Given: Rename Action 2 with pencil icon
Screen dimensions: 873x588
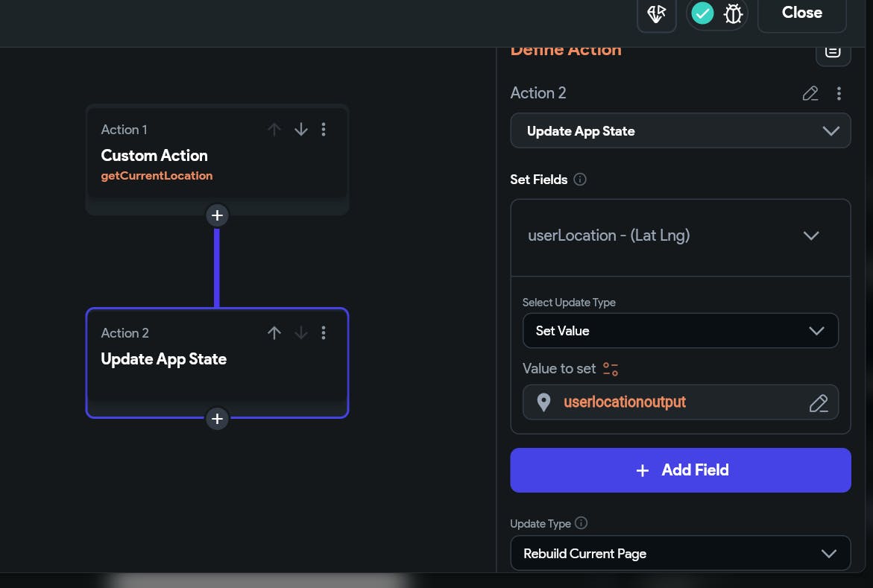Looking at the screenshot, I should [810, 93].
